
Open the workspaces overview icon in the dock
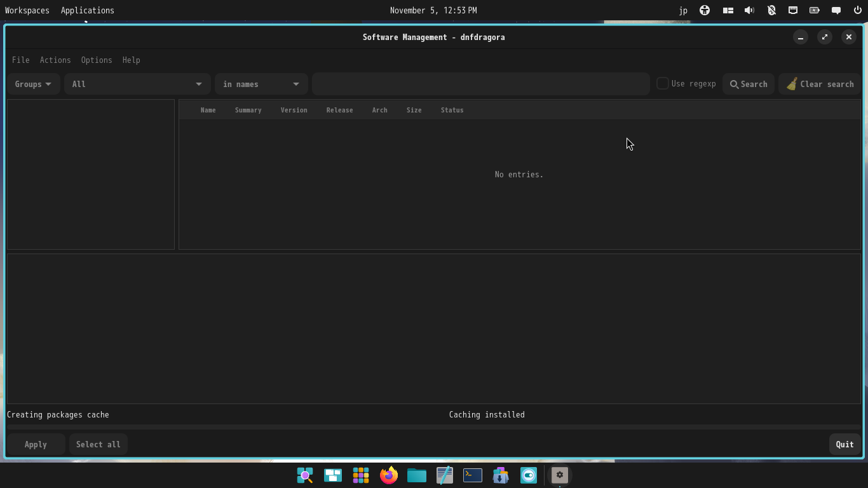pyautogui.click(x=333, y=475)
